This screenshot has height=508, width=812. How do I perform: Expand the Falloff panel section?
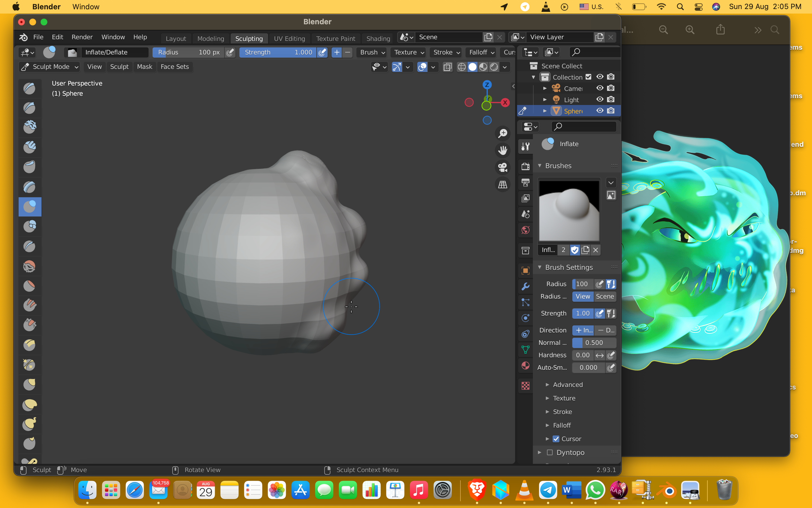pos(562,425)
